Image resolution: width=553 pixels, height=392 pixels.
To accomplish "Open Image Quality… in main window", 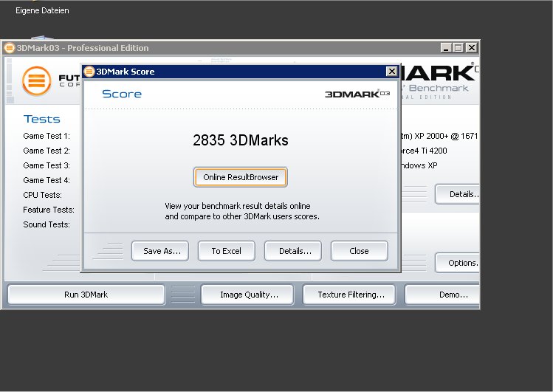I will tap(247, 295).
